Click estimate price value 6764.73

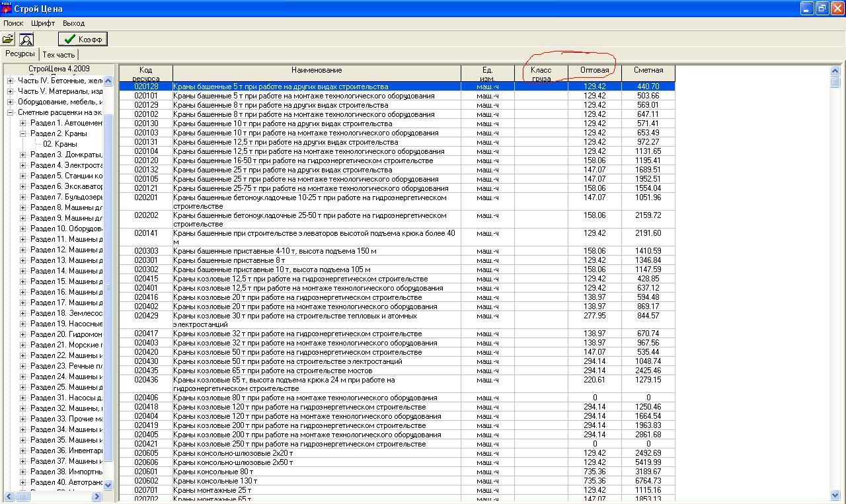(x=648, y=481)
